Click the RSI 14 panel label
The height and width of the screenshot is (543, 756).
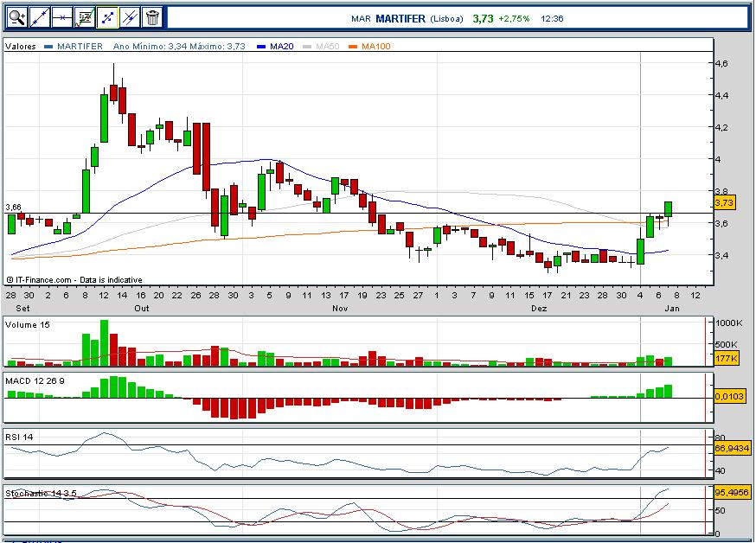coord(19,437)
